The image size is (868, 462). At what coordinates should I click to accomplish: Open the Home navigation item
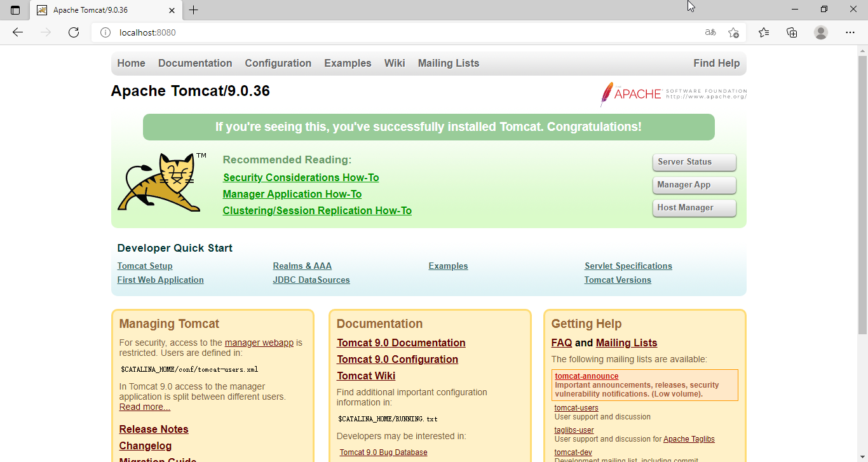click(131, 63)
